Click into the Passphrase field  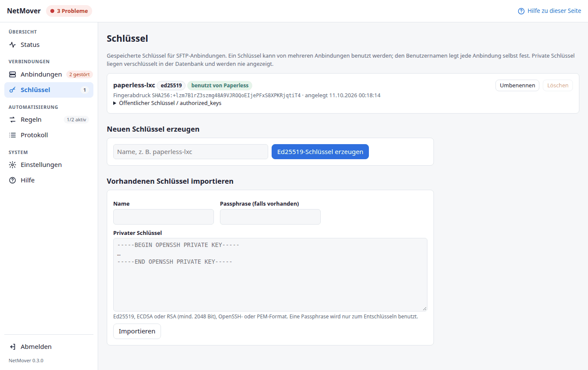270,217
